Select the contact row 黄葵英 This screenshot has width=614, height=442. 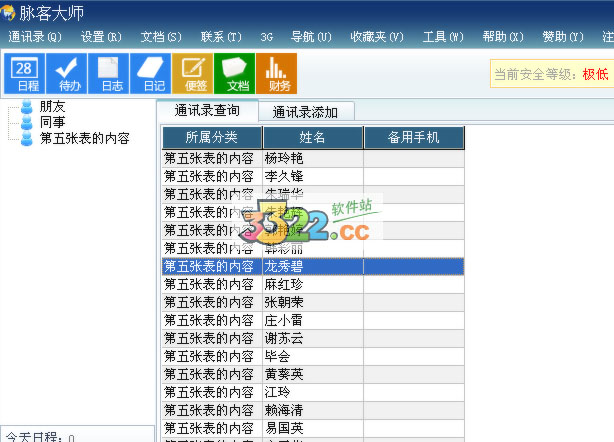(x=313, y=374)
